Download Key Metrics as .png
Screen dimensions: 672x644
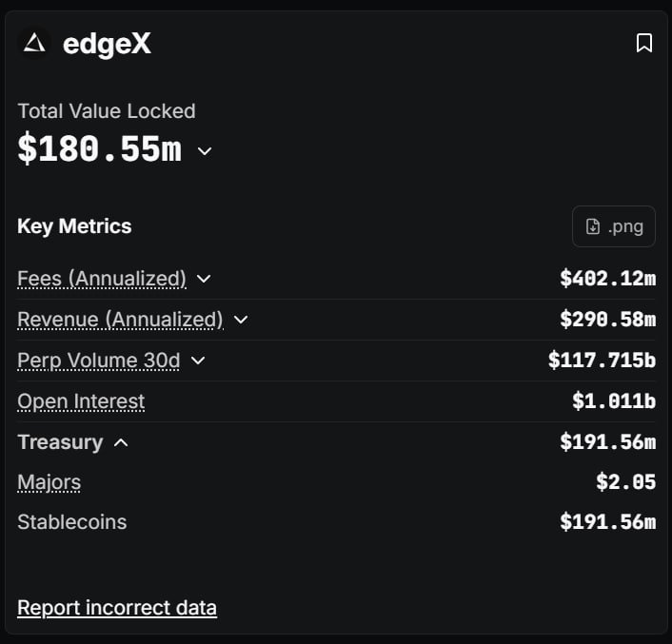614,226
